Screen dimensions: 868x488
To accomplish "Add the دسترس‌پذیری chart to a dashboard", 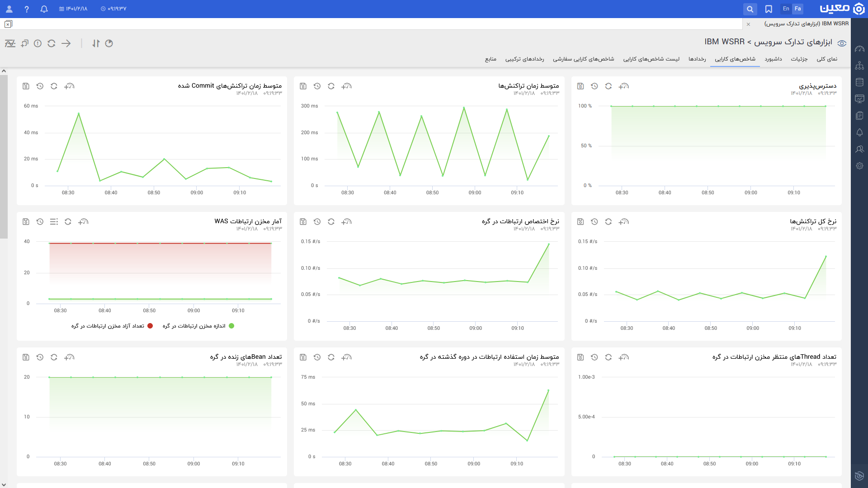I will point(624,86).
